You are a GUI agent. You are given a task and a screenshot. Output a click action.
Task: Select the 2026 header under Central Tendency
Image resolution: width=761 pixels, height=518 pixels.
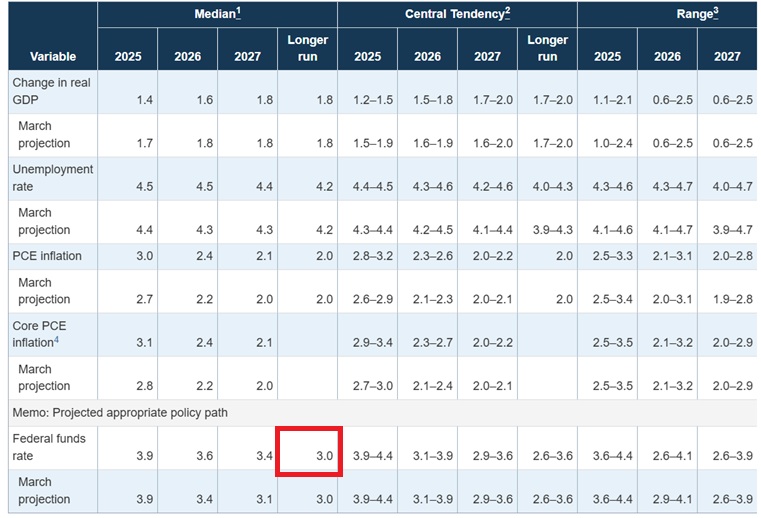428,56
